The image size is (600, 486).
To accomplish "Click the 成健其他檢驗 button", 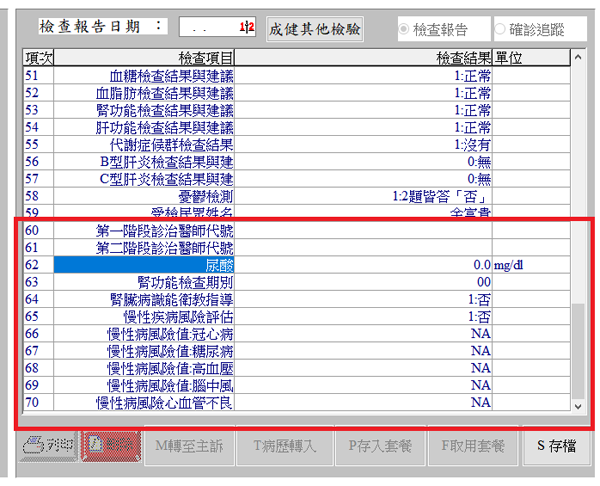I will 315,28.
